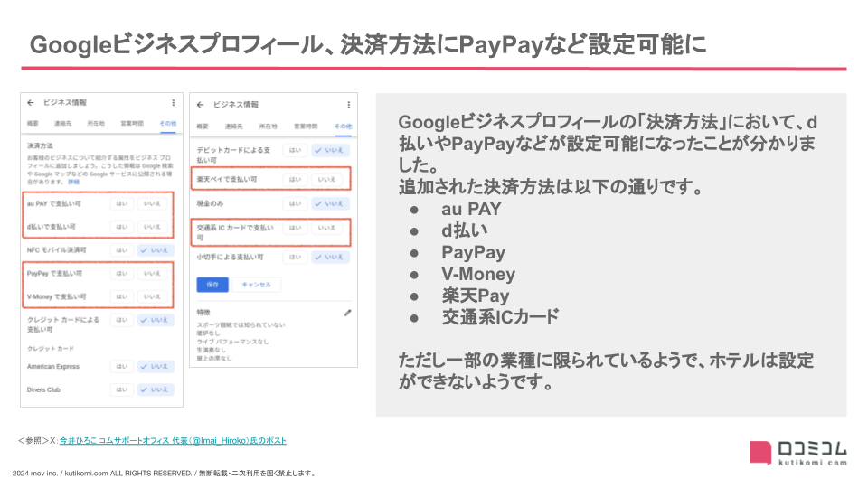Select 連絡先 tab in panel with 保存 button
The width and height of the screenshot is (868, 488).
[x=233, y=127]
